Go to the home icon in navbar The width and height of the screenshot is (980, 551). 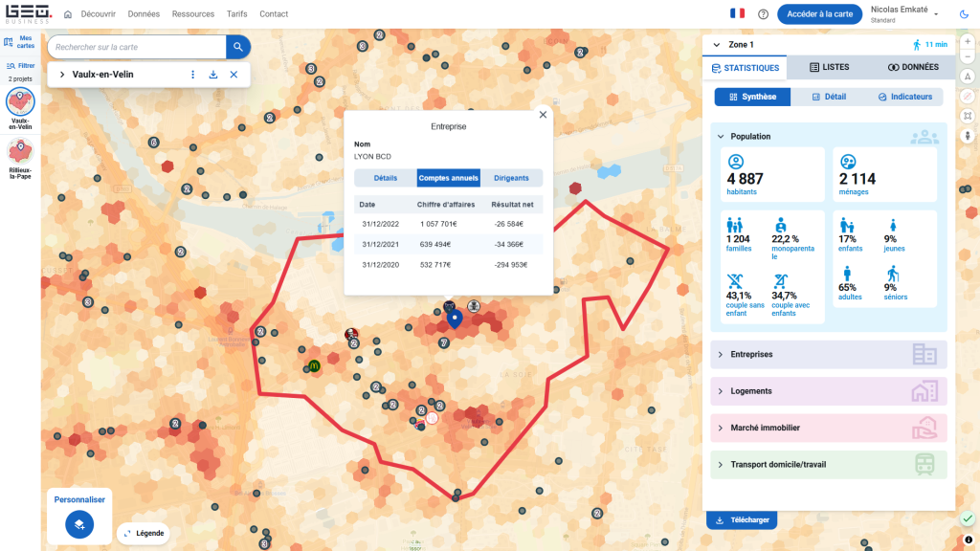[68, 14]
